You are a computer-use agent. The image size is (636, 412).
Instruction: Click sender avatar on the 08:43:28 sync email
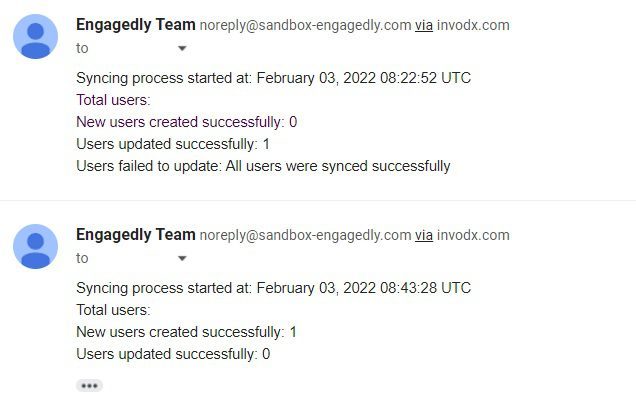click(x=35, y=247)
